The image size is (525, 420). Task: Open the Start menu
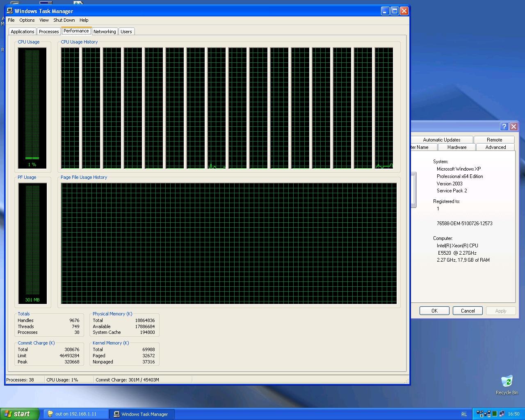coord(20,414)
